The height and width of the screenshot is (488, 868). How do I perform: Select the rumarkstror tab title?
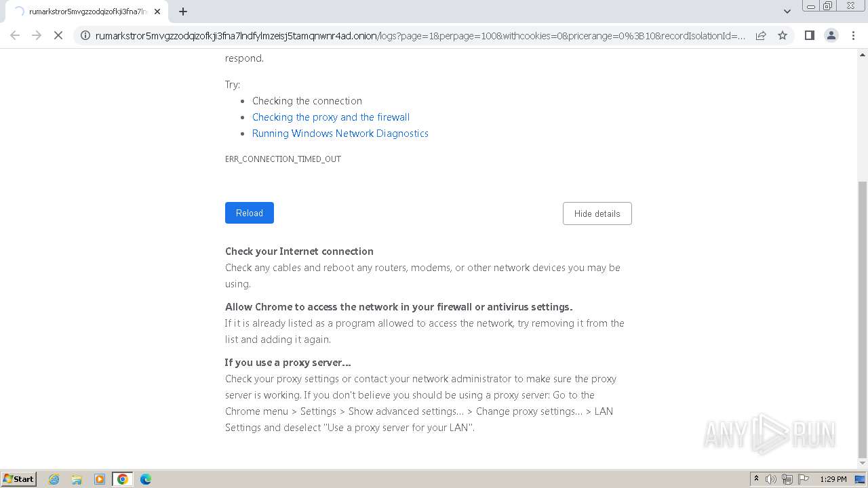click(x=87, y=12)
